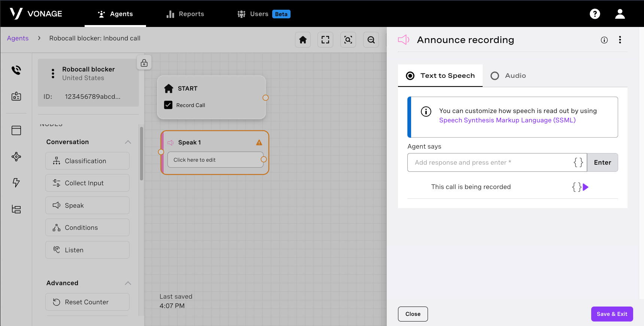The width and height of the screenshot is (644, 326).
Task: Click the Announce recording info icon
Action: (x=604, y=40)
